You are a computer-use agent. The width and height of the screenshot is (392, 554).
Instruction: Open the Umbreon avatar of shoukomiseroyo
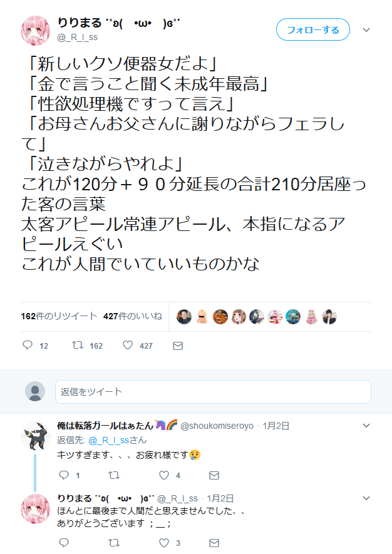[35, 436]
